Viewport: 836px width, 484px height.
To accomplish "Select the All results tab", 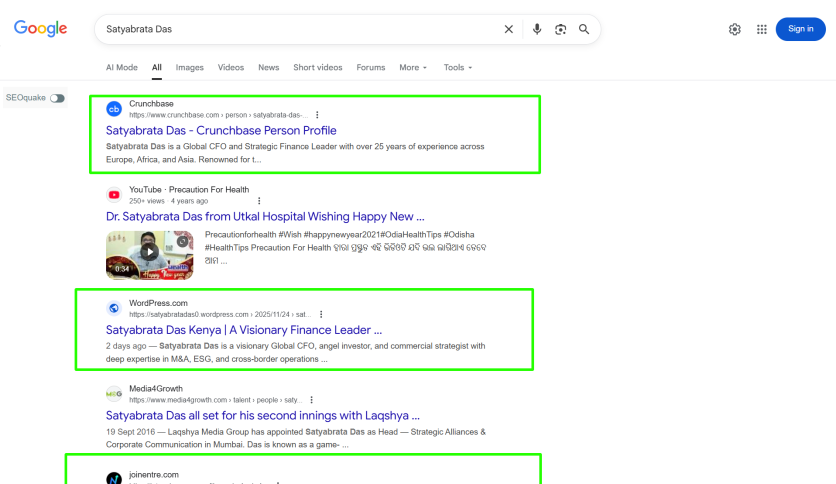I will tap(156, 68).
